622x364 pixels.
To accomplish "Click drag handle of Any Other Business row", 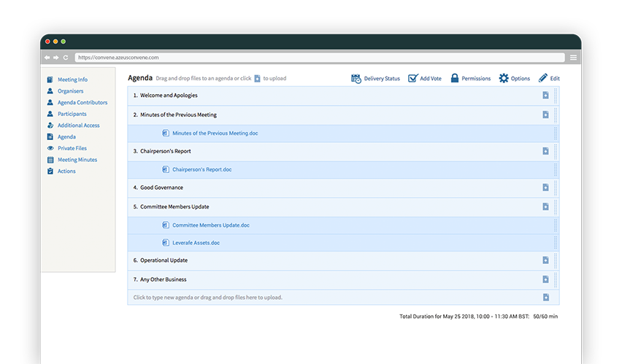I will [x=556, y=280].
